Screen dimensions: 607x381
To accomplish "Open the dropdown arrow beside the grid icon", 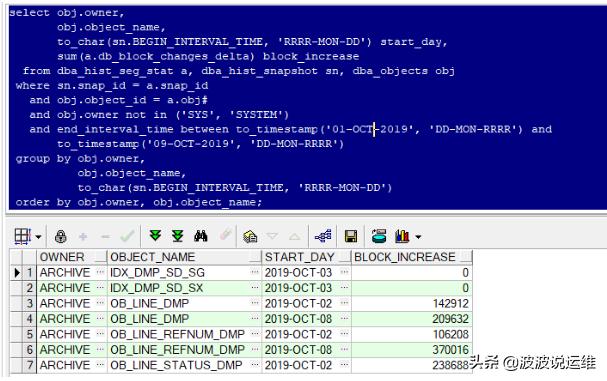I will coord(38,237).
